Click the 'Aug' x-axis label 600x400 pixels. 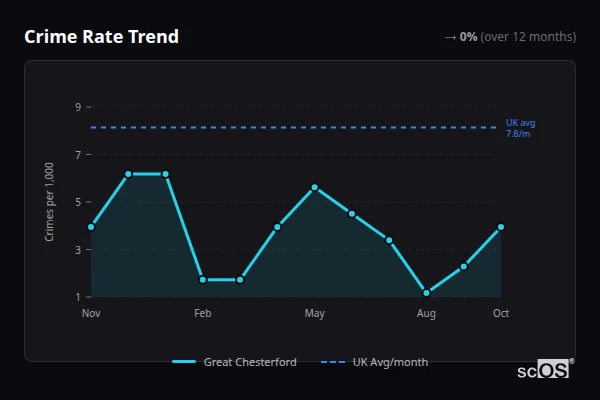[x=426, y=313]
